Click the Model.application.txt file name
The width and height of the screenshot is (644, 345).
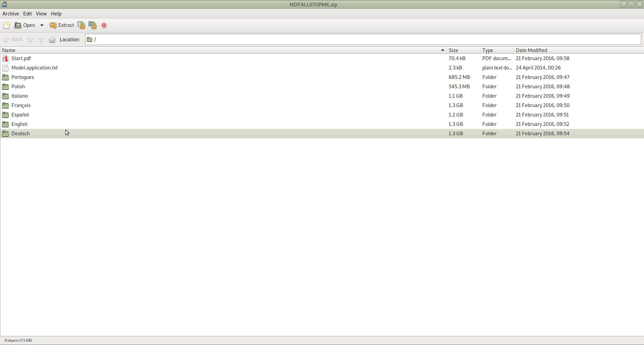click(35, 68)
